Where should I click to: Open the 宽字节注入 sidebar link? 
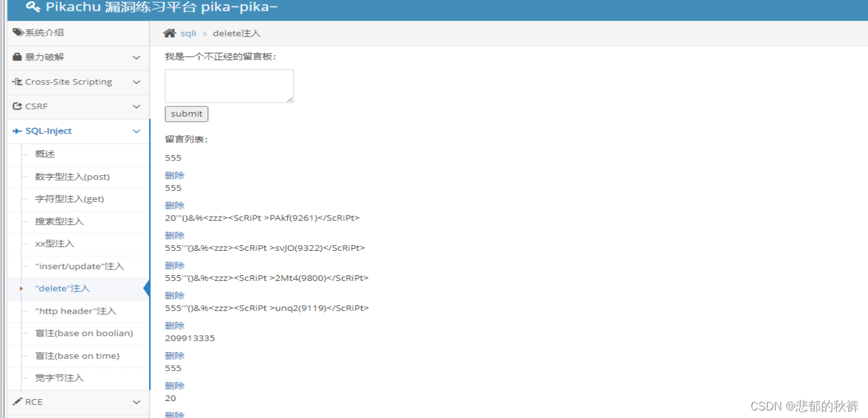58,378
